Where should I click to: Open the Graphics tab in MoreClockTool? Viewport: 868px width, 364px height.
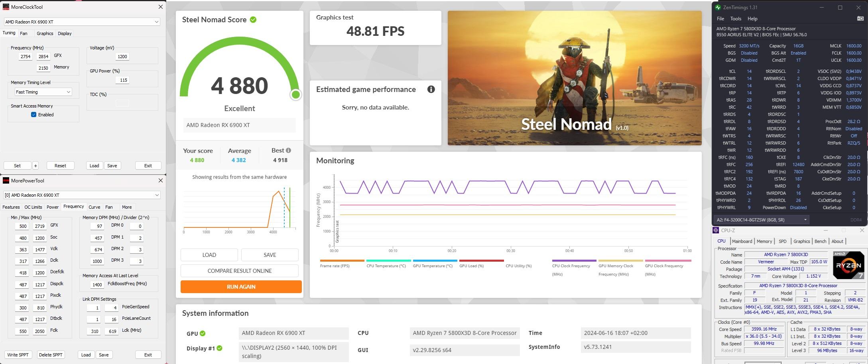coord(45,33)
